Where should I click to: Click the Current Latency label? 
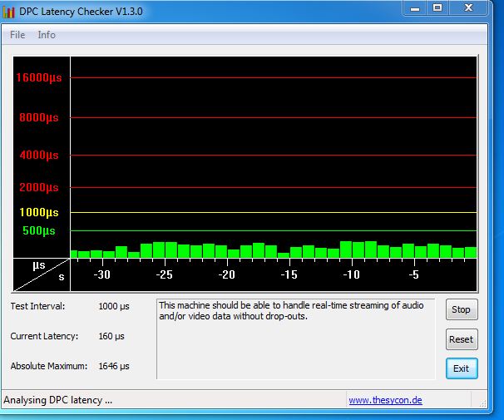[x=44, y=337]
